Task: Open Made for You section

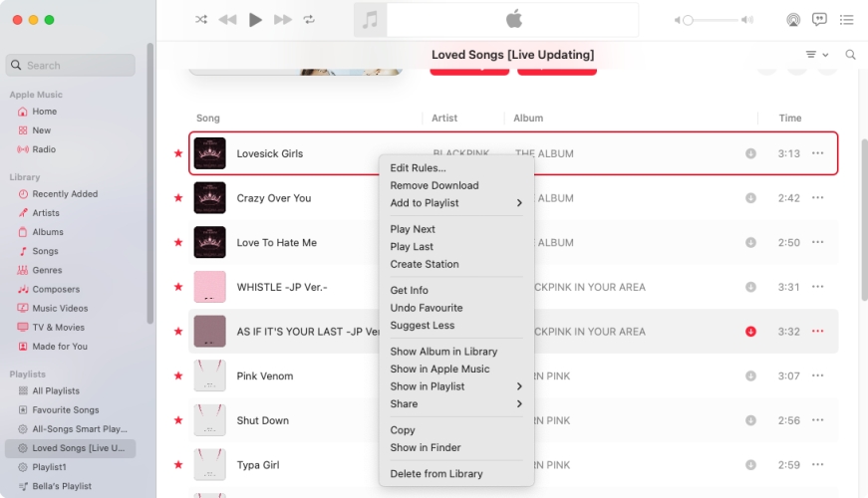Action: [60, 347]
